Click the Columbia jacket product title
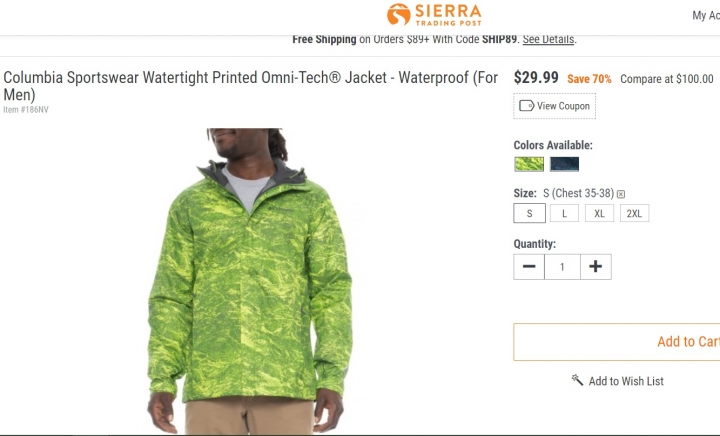The width and height of the screenshot is (720, 436). 250,86
